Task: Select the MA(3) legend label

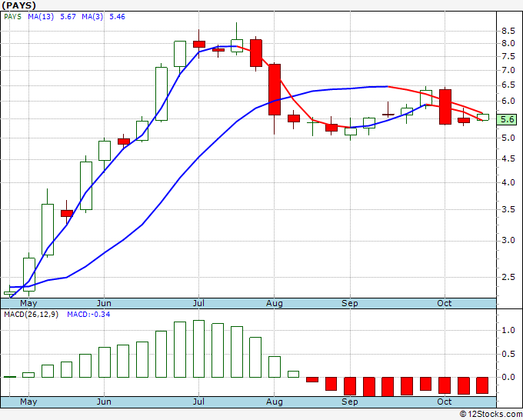Action: click(92, 17)
